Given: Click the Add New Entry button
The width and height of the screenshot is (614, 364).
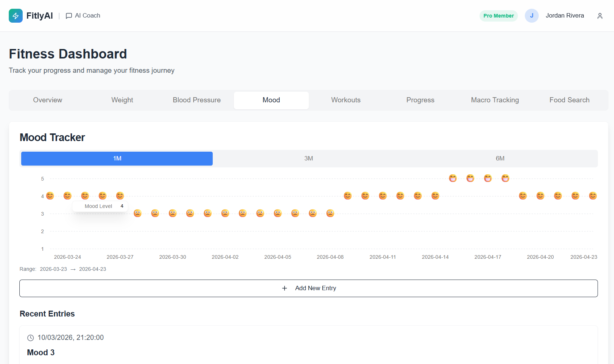Looking at the screenshot, I should click(x=308, y=288).
